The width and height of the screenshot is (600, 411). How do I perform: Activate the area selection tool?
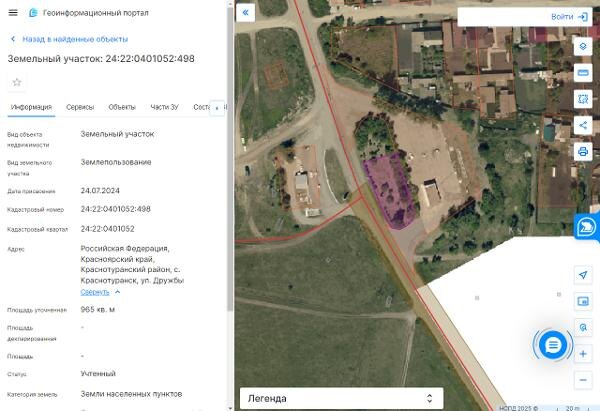click(x=583, y=99)
